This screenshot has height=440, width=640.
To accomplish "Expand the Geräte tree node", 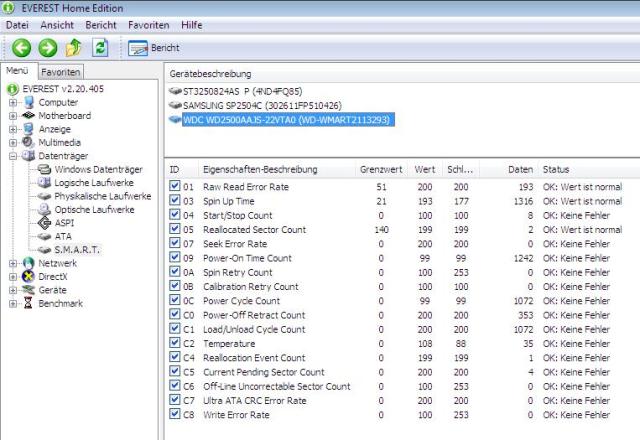I will click(13, 290).
